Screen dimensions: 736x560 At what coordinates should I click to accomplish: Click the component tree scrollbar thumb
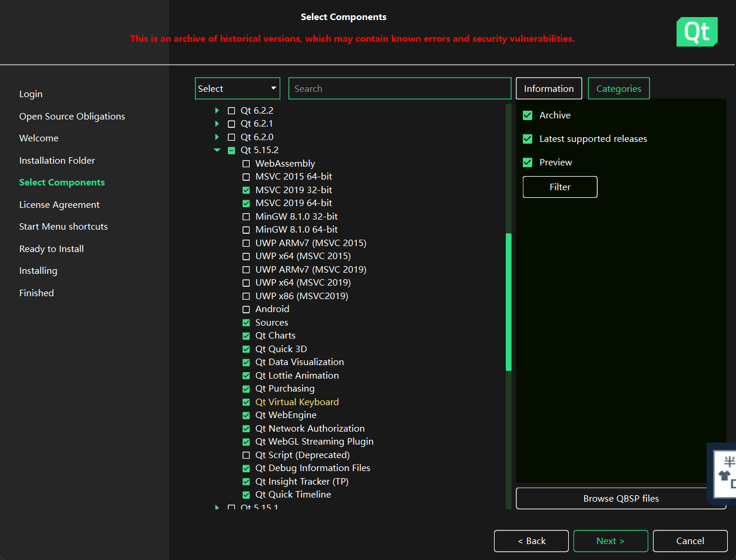pyautogui.click(x=509, y=302)
